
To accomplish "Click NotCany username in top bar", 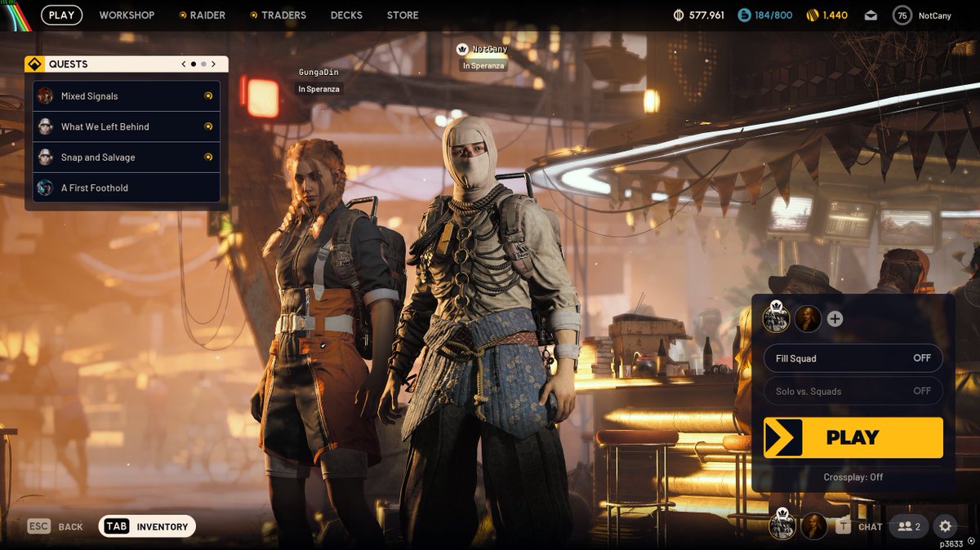I will (x=936, y=16).
